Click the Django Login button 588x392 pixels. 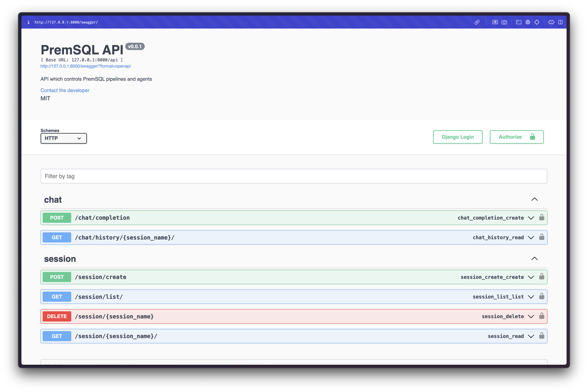click(458, 137)
